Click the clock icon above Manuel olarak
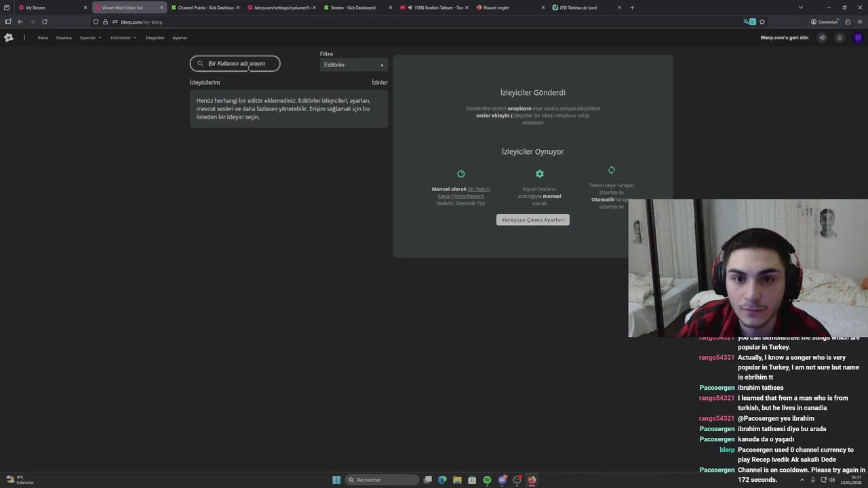Image resolution: width=868 pixels, height=488 pixels. pyautogui.click(x=461, y=174)
